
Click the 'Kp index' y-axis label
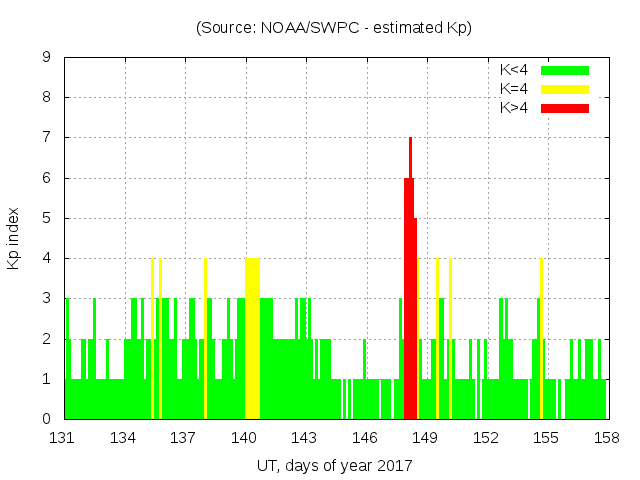point(14,238)
